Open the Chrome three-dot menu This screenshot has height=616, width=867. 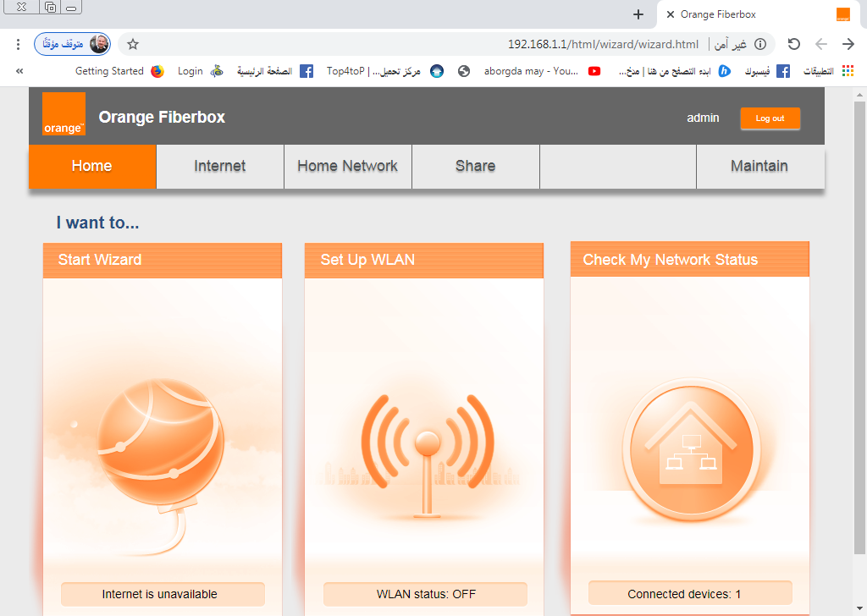pyautogui.click(x=19, y=44)
